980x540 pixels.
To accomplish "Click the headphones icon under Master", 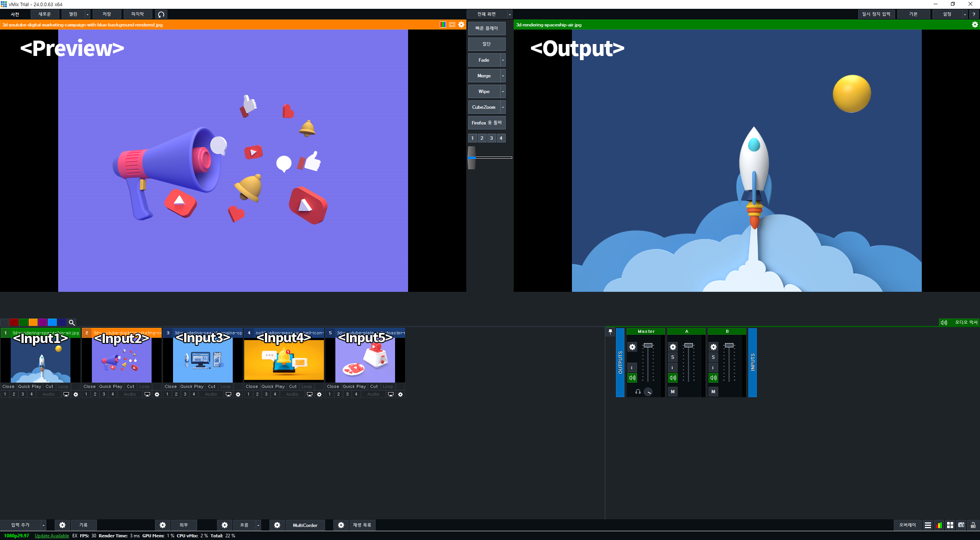I will (638, 392).
